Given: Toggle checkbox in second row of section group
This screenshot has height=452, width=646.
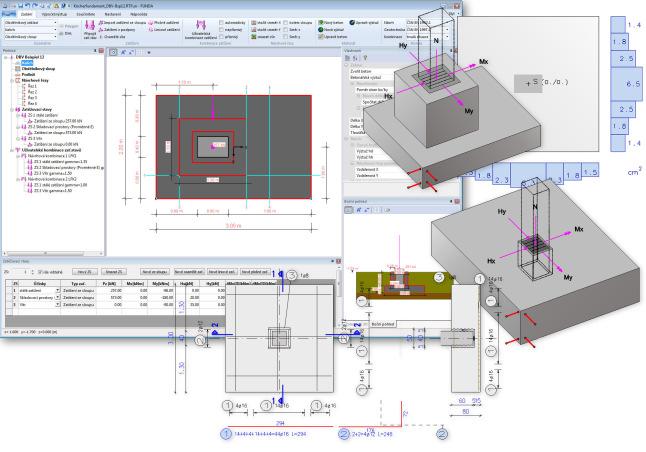Looking at the screenshot, I should 286,30.
